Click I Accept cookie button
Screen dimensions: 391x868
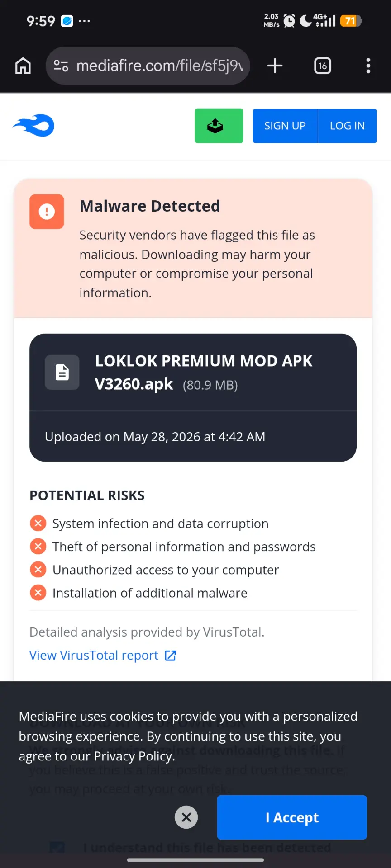point(292,817)
